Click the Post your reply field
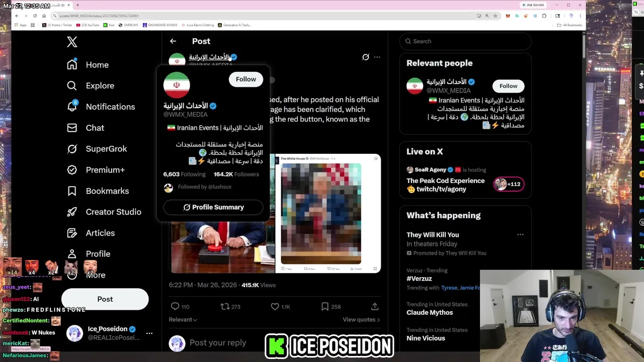 tap(218, 342)
